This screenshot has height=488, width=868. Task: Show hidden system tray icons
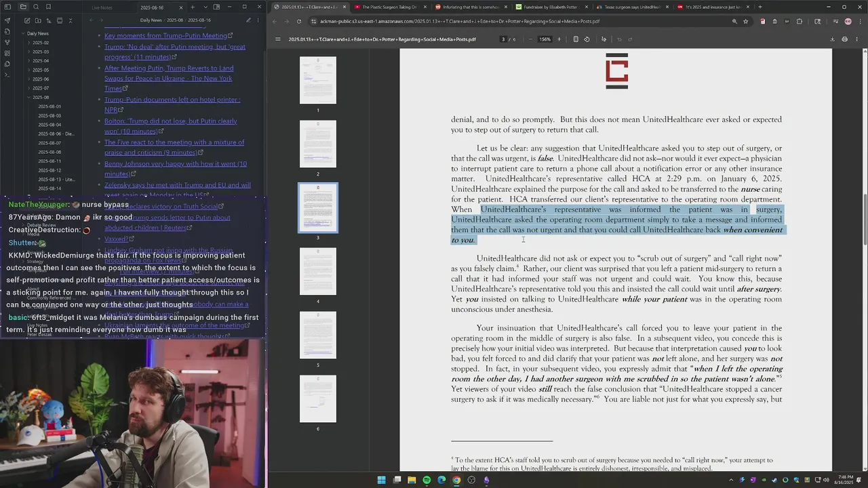731,480
